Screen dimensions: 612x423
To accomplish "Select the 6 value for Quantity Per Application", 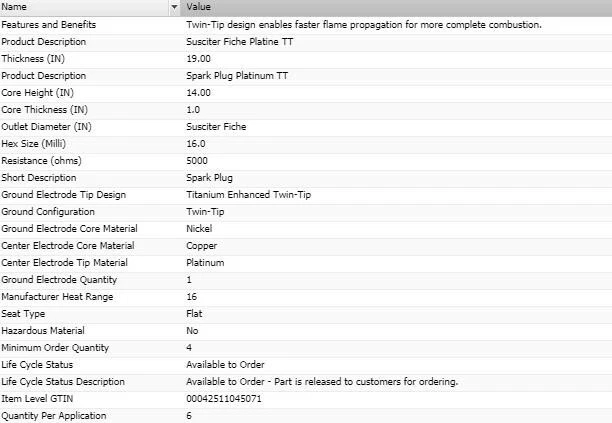I will 189,416.
